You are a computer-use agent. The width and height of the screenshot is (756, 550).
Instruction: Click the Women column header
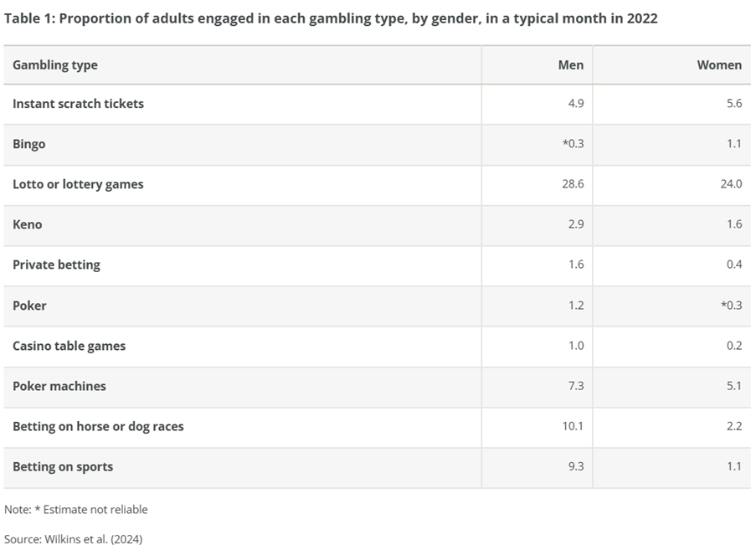tap(718, 65)
